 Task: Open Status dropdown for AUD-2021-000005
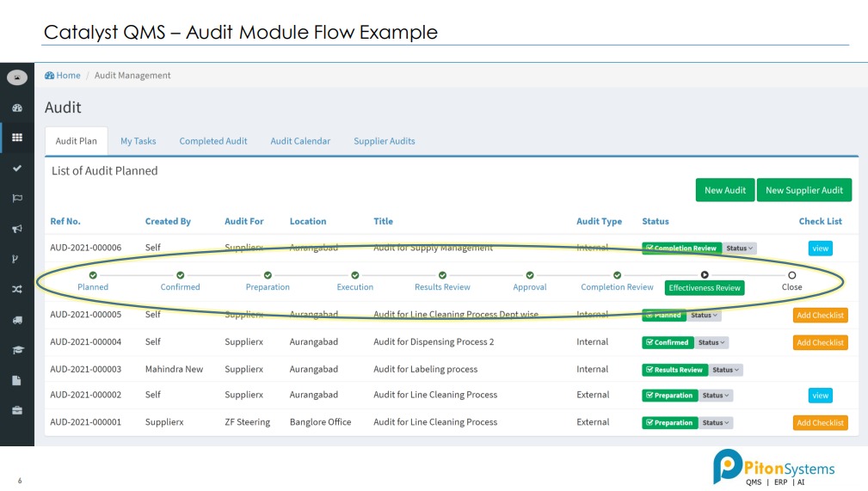pyautogui.click(x=705, y=315)
